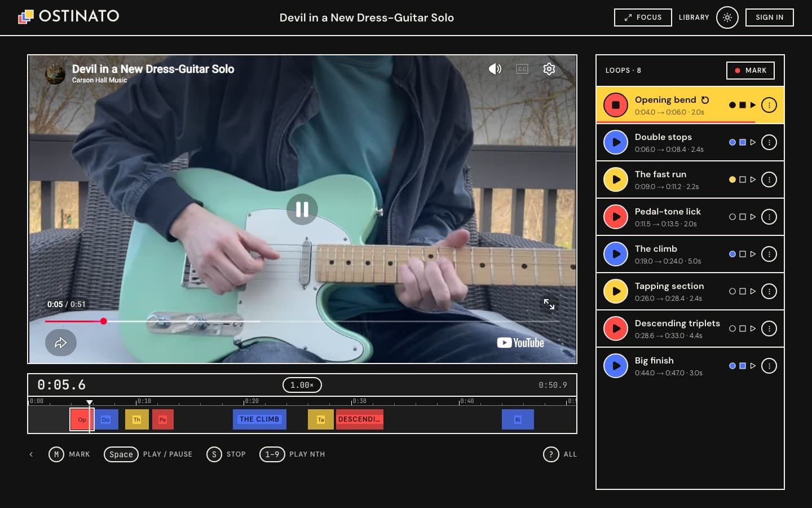Mute the video with the speaker icon

coord(495,69)
